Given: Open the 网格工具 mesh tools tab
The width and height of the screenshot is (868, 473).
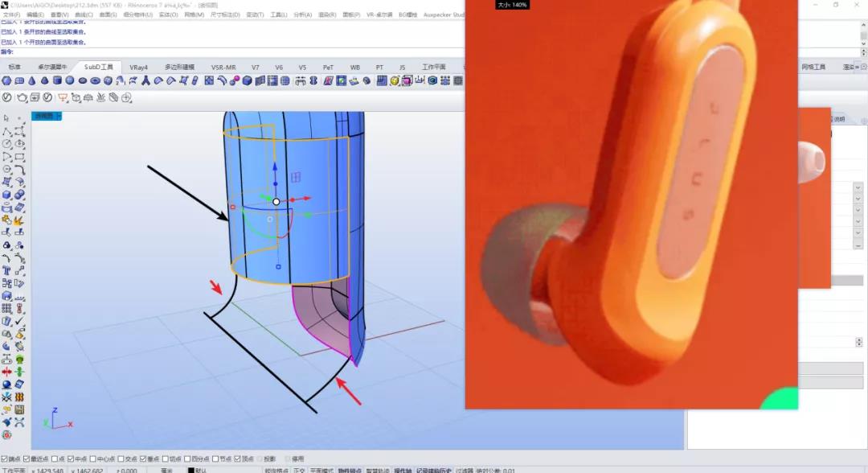Looking at the screenshot, I should tap(813, 67).
